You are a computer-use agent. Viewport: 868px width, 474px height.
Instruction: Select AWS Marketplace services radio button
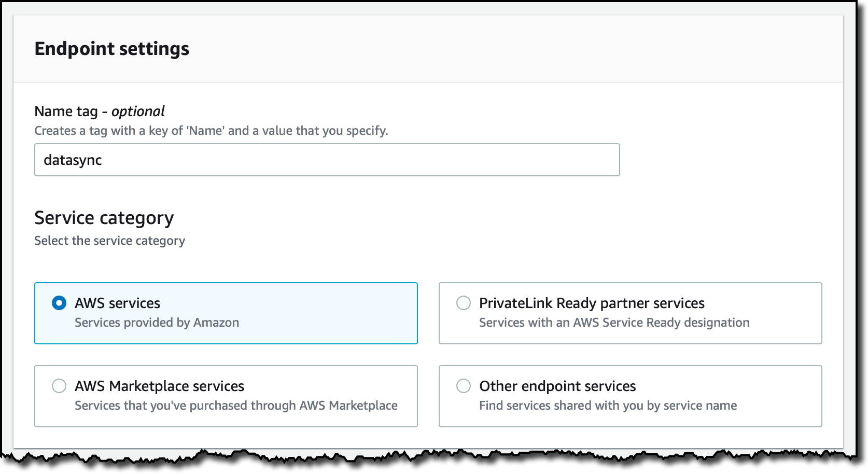coord(59,386)
